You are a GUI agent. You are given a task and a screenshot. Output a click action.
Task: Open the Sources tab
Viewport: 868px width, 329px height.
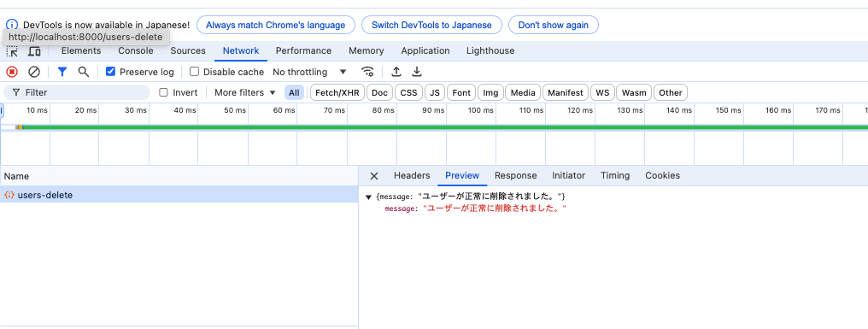(x=188, y=50)
